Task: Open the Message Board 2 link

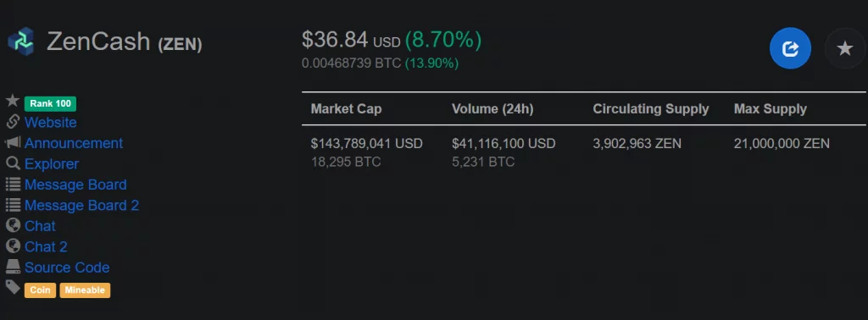Action: pyautogui.click(x=82, y=206)
